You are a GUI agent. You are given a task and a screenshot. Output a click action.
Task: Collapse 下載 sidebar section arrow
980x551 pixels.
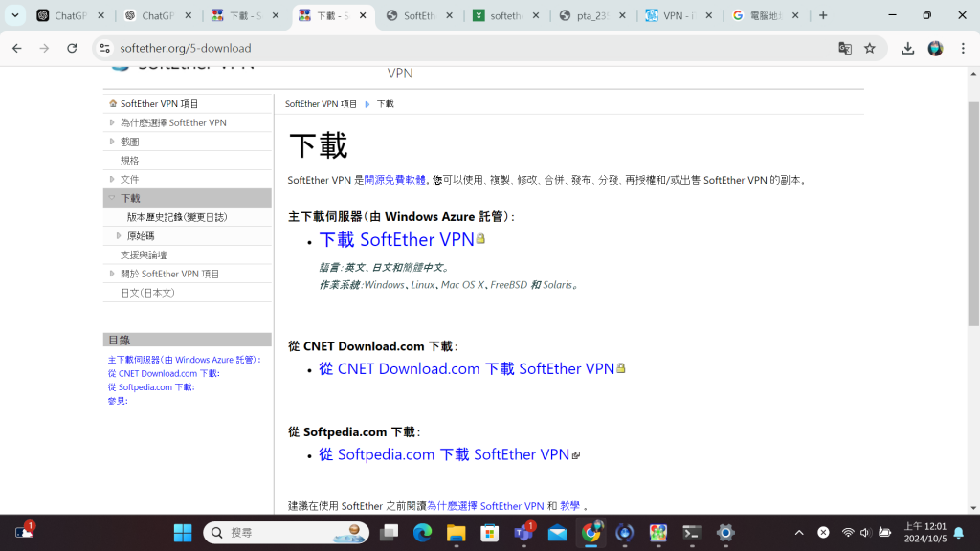112,198
